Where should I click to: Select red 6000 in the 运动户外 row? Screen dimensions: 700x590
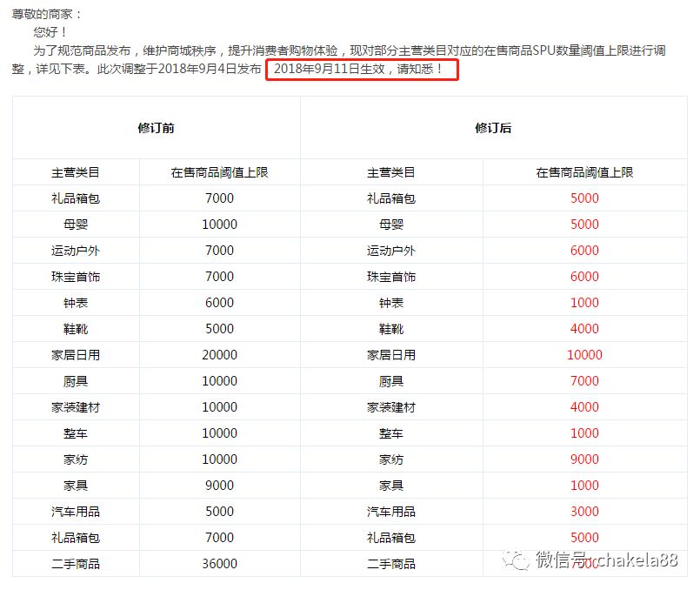tap(584, 251)
